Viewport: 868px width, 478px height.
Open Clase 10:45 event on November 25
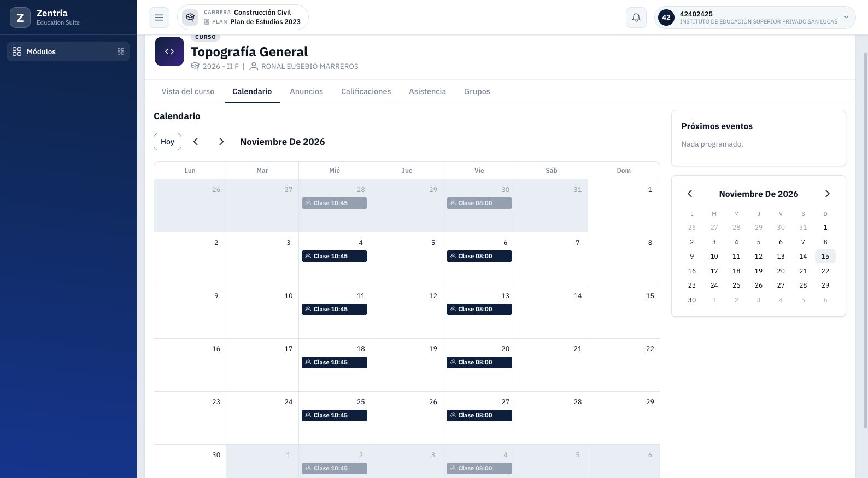tap(335, 415)
